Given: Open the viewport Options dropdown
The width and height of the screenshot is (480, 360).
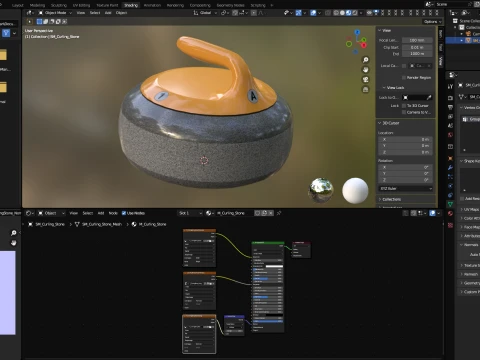Looking at the screenshot, I should pyautogui.click(x=432, y=22).
